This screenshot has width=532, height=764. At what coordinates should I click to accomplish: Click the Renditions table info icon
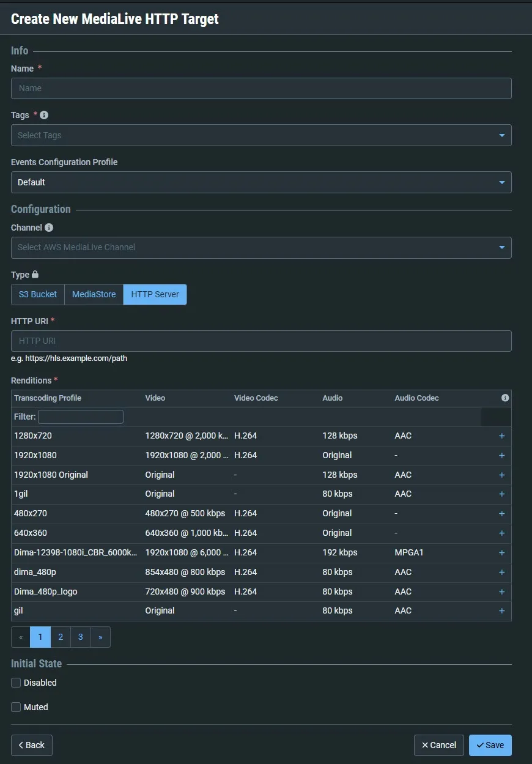tap(505, 398)
